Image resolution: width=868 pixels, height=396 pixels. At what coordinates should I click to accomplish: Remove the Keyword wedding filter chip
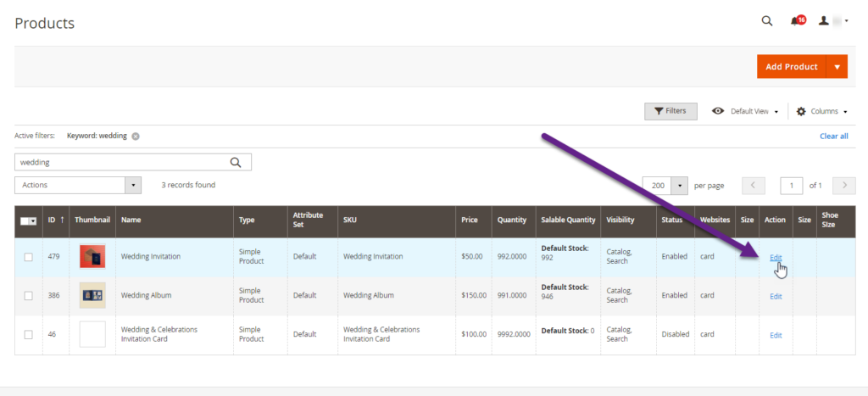tap(136, 136)
